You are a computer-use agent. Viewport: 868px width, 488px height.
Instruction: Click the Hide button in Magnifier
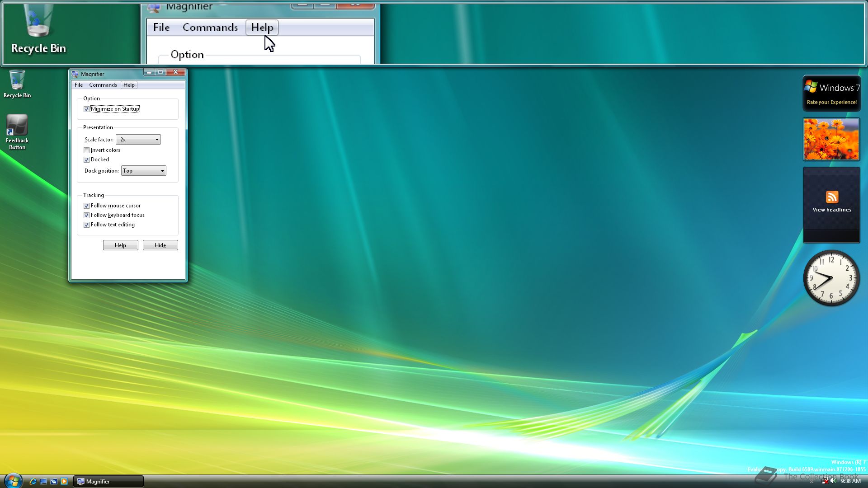(160, 245)
